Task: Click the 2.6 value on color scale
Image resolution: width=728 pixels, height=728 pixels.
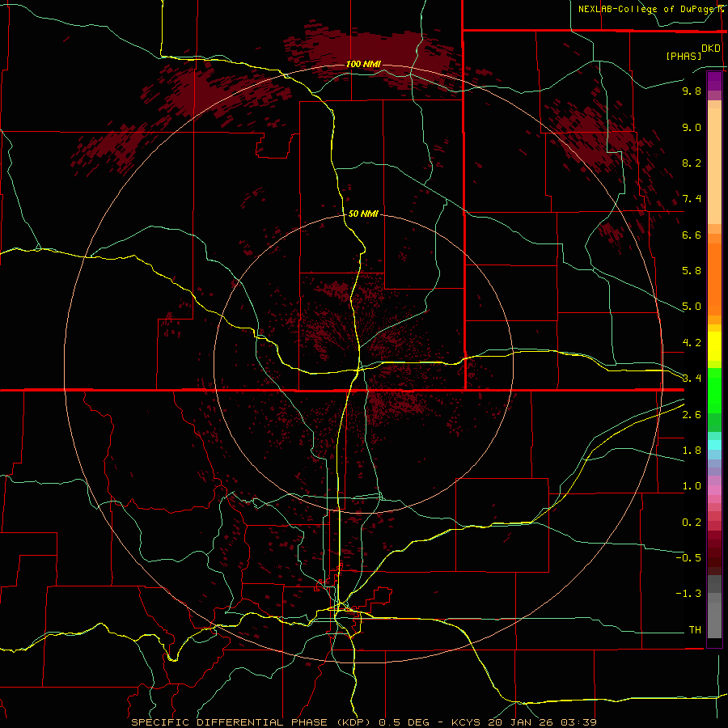Action: [692, 415]
